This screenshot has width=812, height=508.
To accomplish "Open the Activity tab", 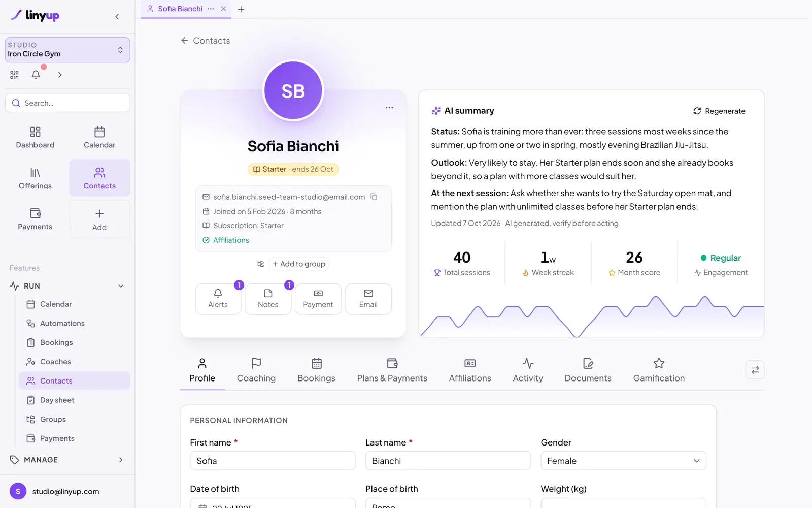I will click(x=528, y=370).
